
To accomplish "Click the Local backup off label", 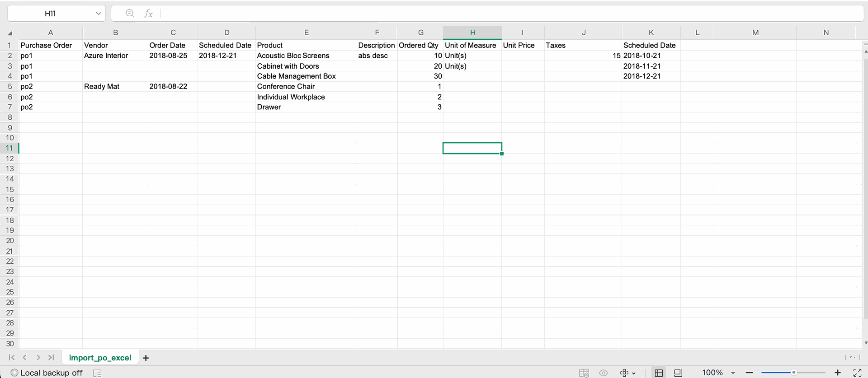I will tap(52, 373).
